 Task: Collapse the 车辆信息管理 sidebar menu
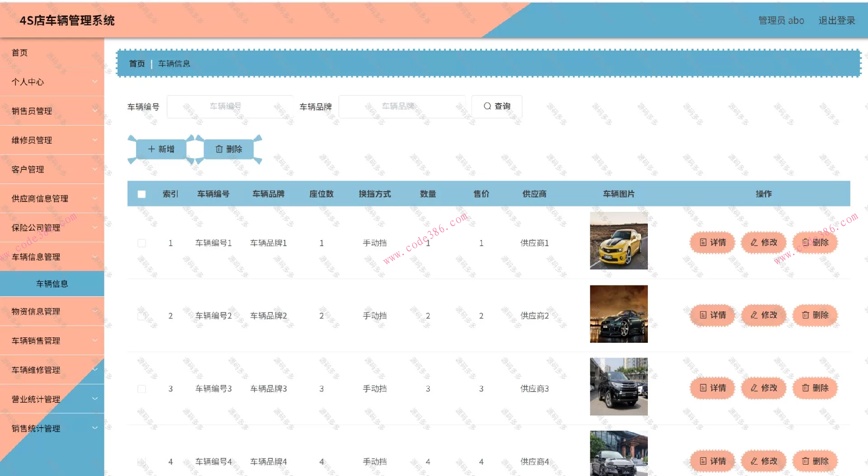pos(52,257)
